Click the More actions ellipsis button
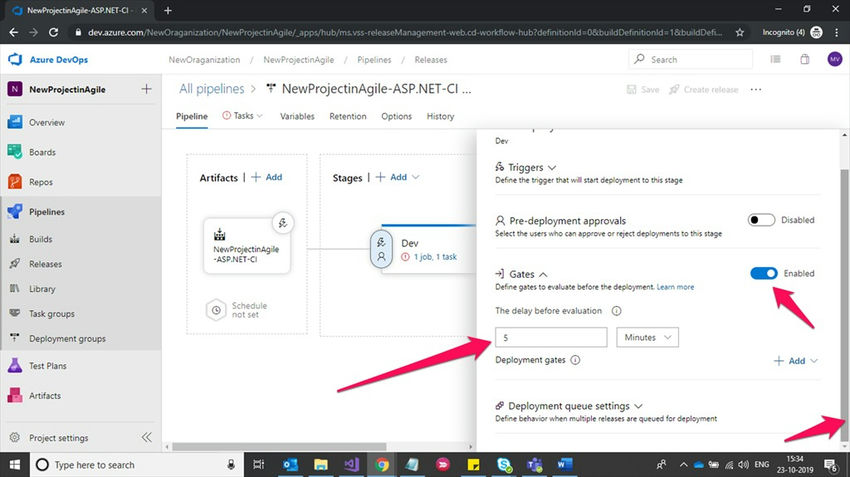Screen dimensions: 850x477 756,89
